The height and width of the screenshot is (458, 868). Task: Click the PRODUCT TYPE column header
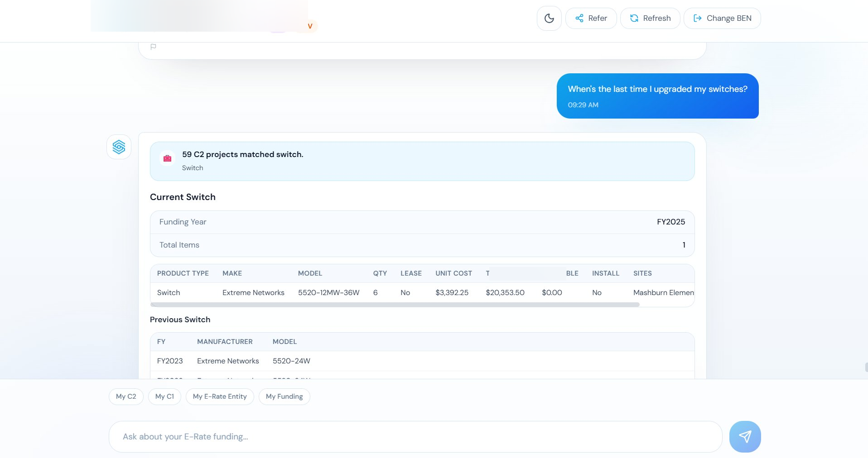coord(183,273)
